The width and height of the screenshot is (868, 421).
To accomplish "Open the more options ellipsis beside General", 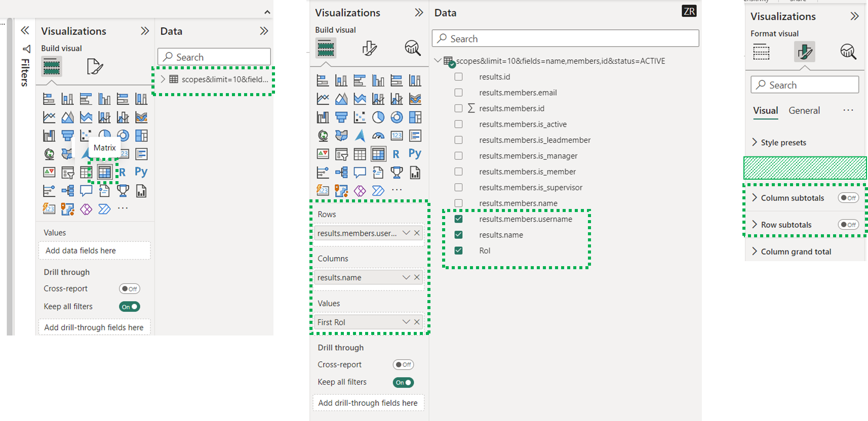I will click(x=848, y=110).
